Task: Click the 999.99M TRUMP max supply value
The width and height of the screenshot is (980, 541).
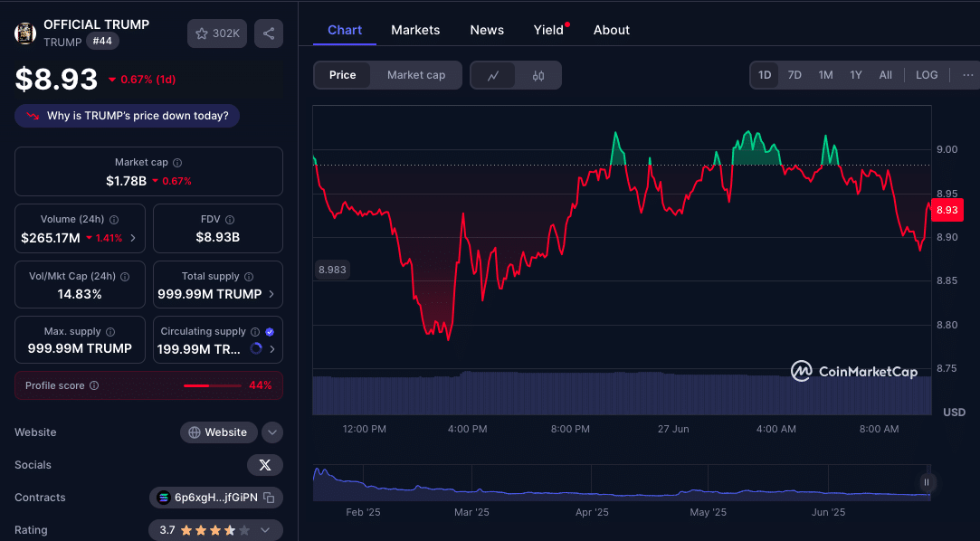Action: (80, 348)
